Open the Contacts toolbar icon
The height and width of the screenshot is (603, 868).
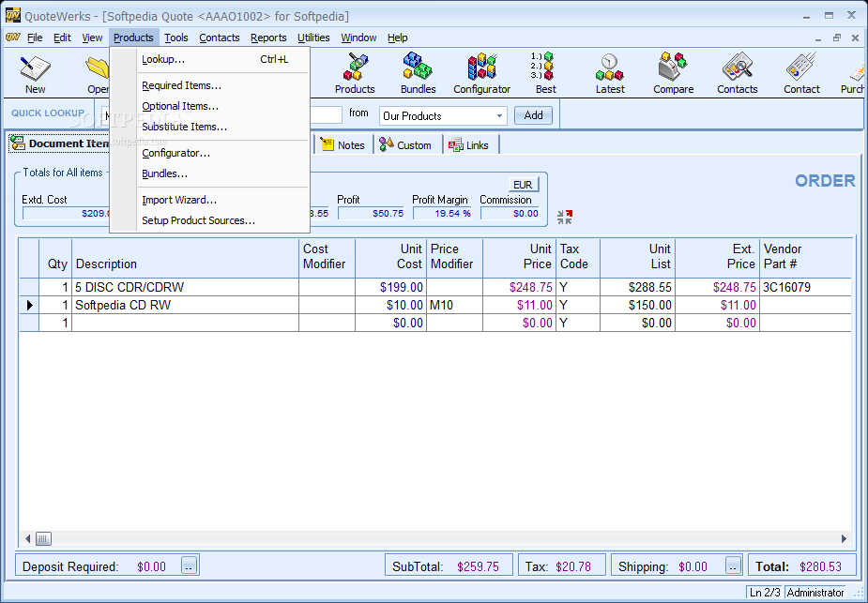tap(737, 73)
